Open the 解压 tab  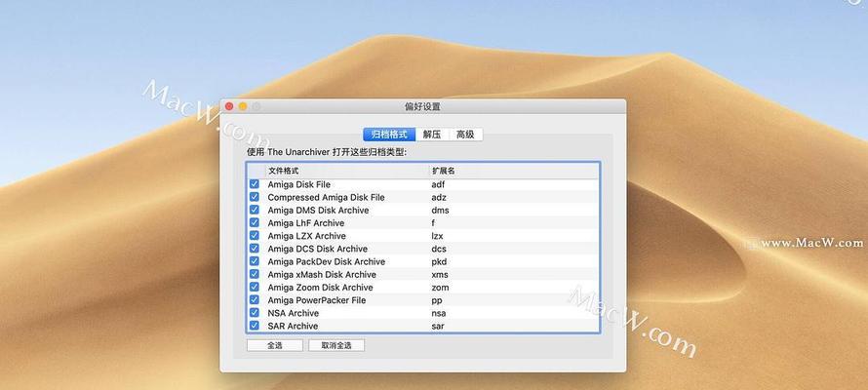coord(432,135)
